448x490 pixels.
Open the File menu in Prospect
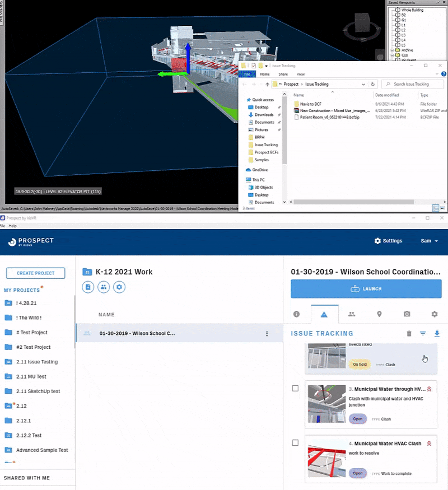click(2, 226)
